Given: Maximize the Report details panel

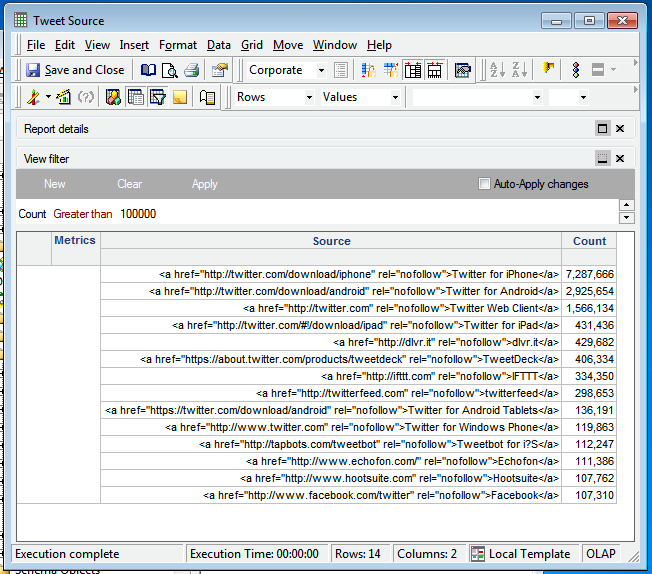Looking at the screenshot, I should click(602, 129).
